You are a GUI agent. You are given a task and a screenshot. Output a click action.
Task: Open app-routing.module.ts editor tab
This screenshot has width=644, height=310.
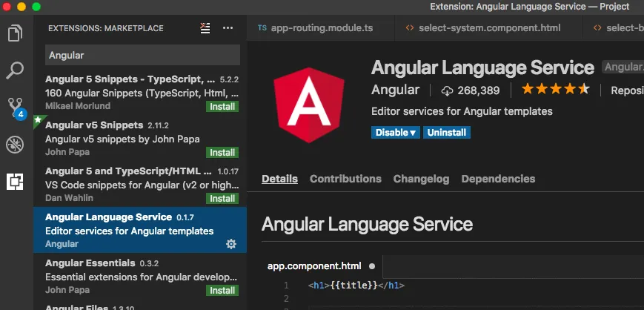tap(321, 28)
